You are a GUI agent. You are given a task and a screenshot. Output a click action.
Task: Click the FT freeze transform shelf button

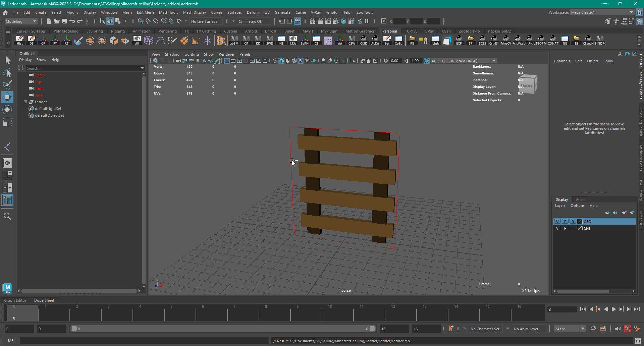tap(55, 40)
